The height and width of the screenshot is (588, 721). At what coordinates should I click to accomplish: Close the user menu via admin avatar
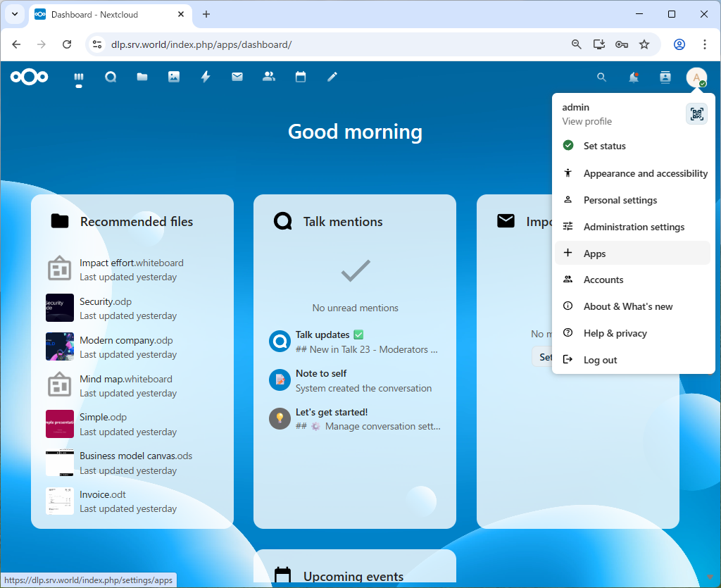pos(696,77)
